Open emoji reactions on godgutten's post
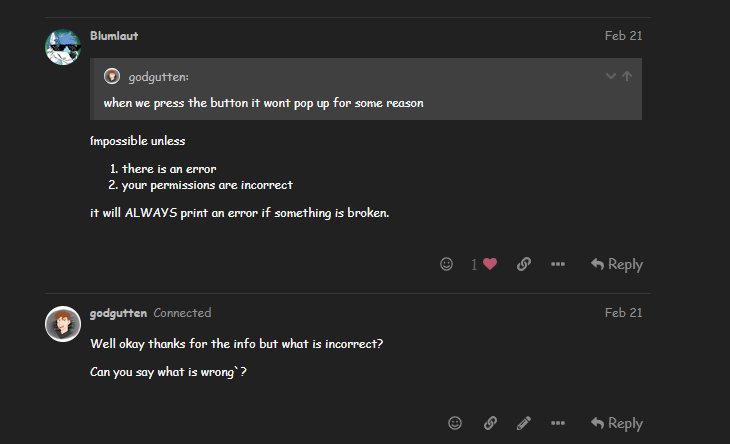This screenshot has height=444, width=730. click(x=455, y=423)
